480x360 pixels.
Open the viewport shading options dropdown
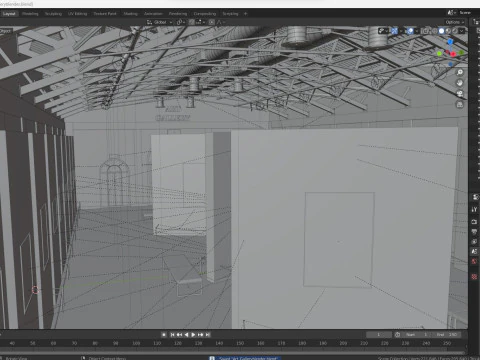click(462, 31)
